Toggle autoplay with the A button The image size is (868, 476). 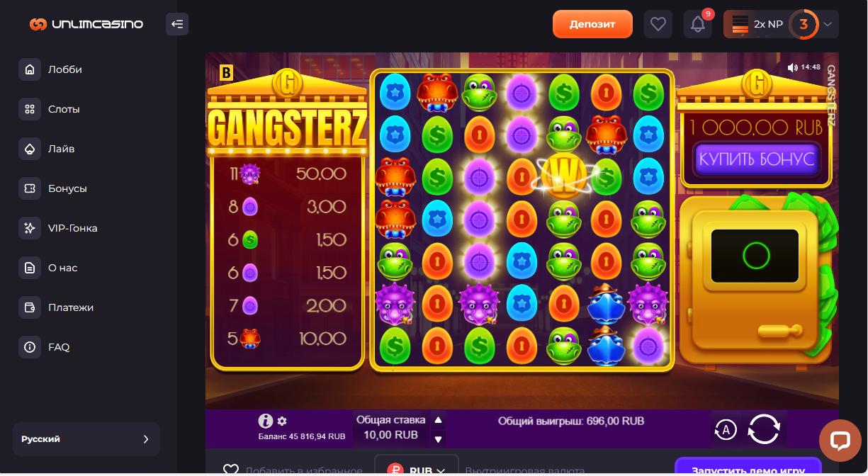726,429
